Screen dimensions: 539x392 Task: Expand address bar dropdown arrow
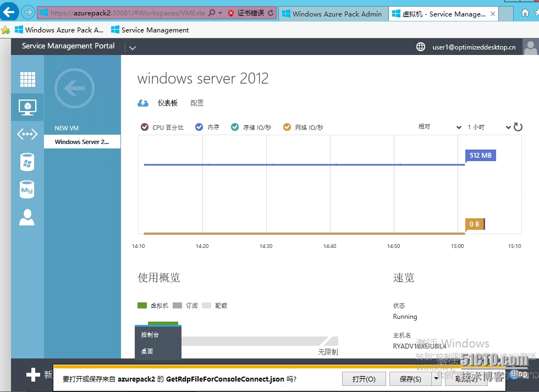[221, 13]
